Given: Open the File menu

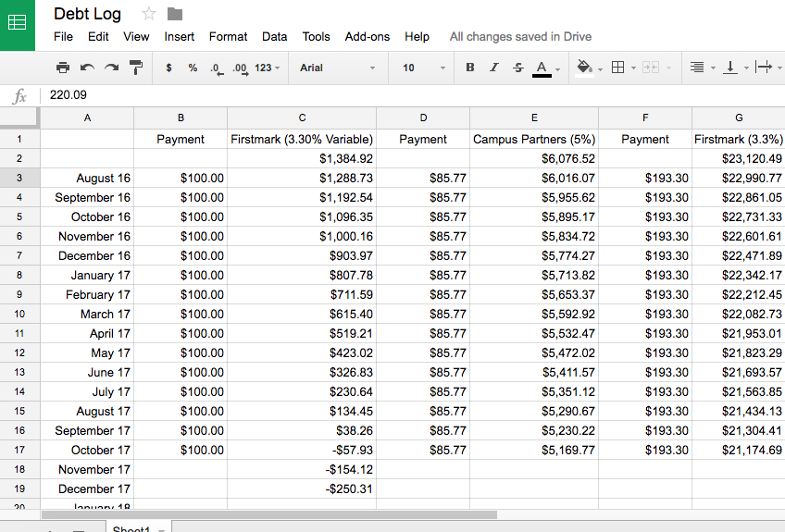Looking at the screenshot, I should coord(63,36).
